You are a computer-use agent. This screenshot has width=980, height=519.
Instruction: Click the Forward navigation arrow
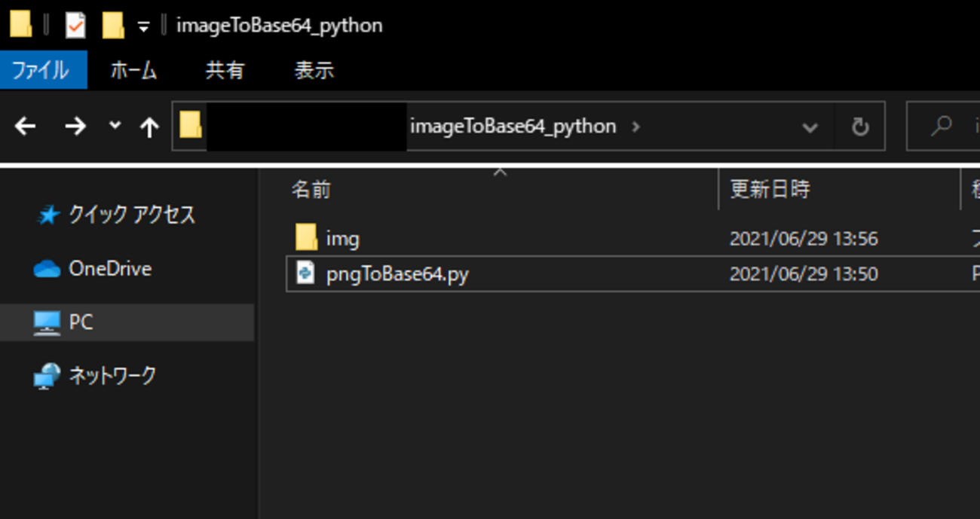(75, 127)
